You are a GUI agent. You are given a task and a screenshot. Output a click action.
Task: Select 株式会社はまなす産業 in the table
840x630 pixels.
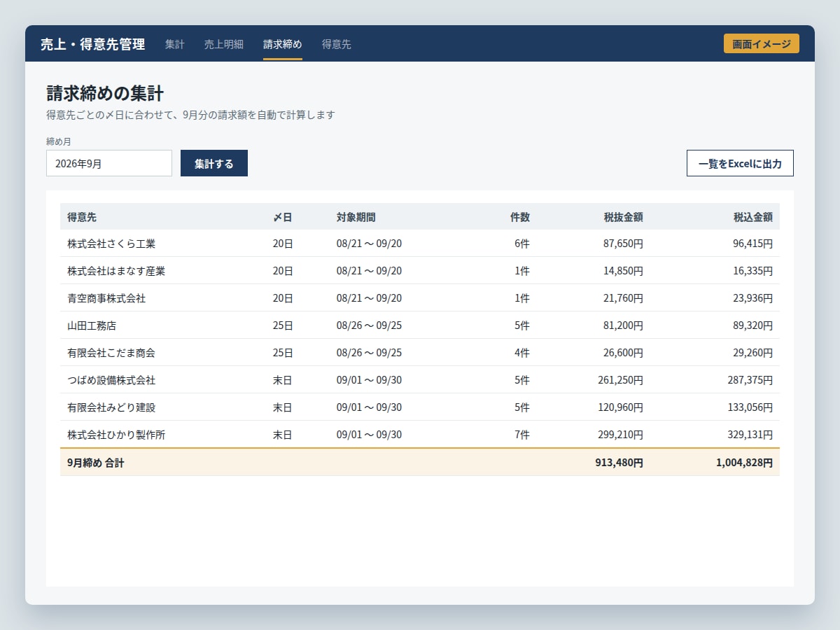pyautogui.click(x=116, y=271)
